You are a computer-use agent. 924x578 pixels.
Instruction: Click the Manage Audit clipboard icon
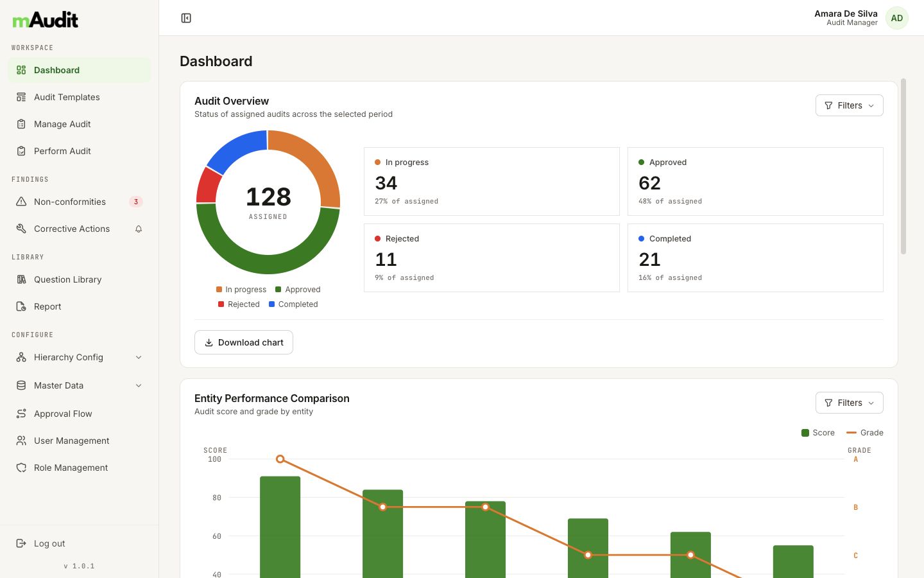(21, 124)
